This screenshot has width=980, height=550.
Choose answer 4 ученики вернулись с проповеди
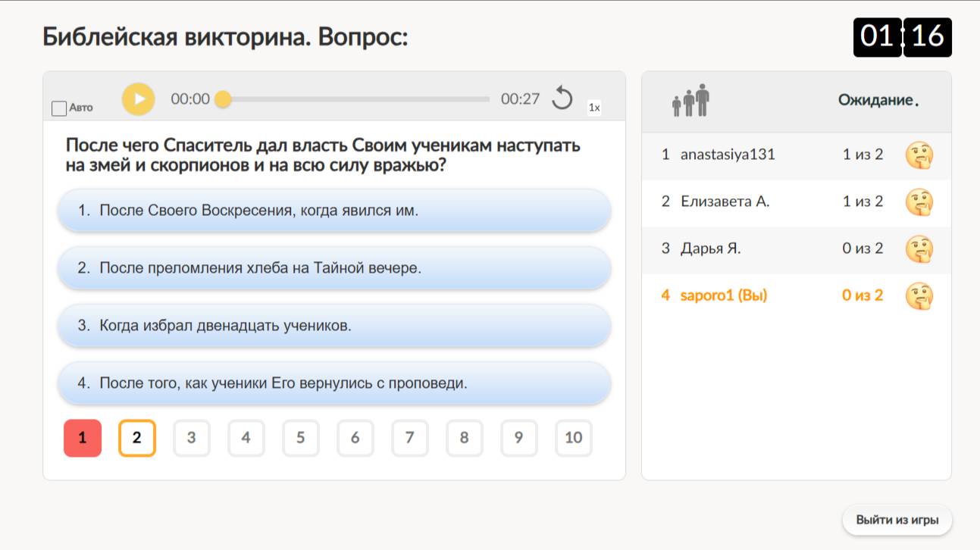[334, 383]
